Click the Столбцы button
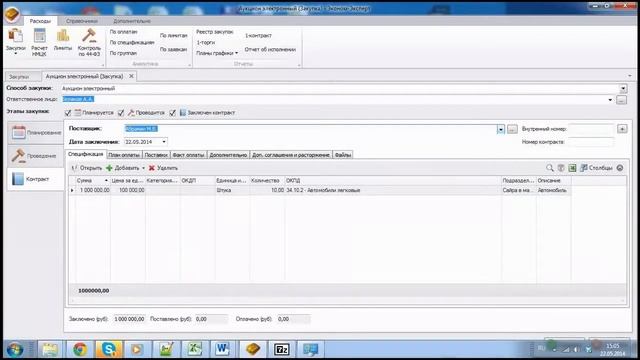The height and width of the screenshot is (360, 640). 596,168
